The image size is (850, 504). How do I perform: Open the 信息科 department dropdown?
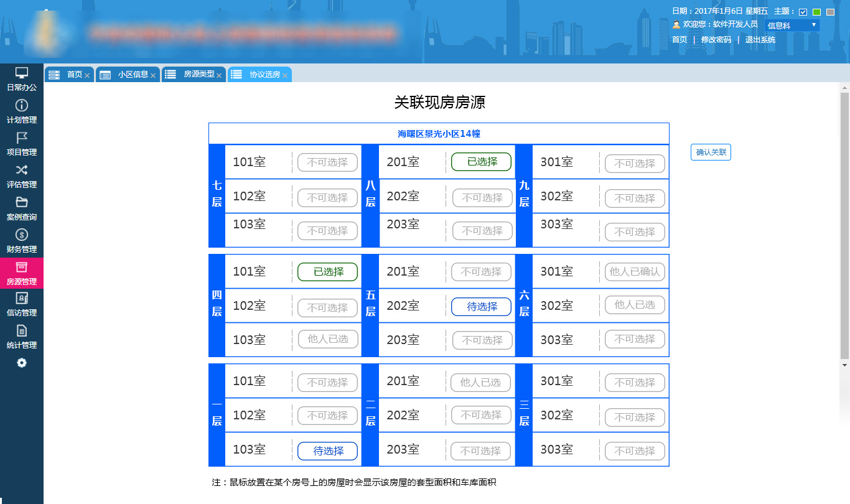[791, 25]
